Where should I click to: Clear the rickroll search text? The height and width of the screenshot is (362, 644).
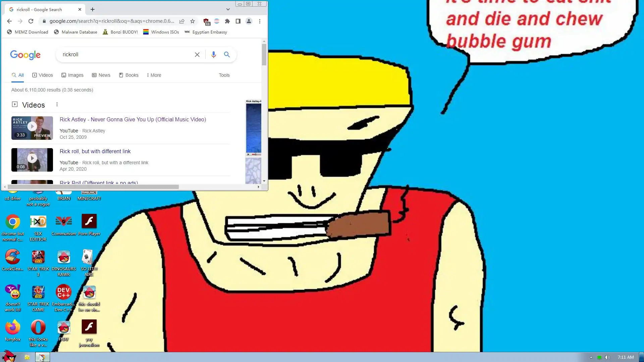click(197, 55)
